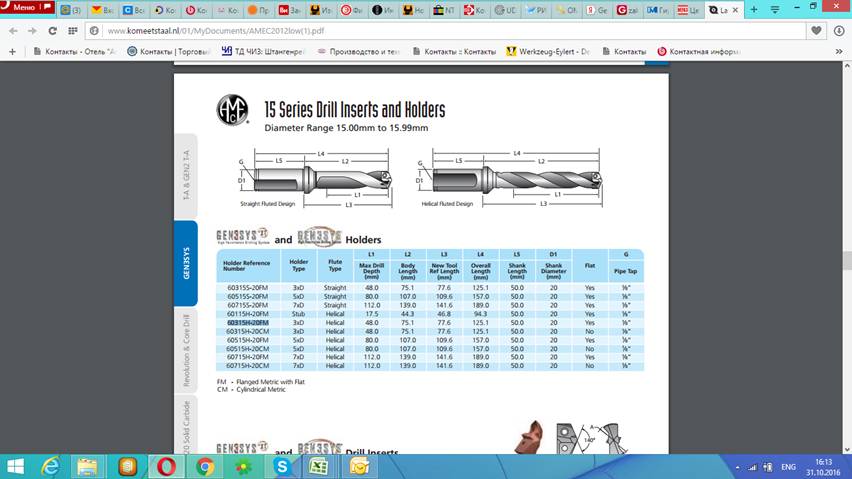Image resolution: width=852 pixels, height=479 pixels.
Task: Open 'Контакты :: Контакты' bookmark
Action: pos(454,52)
